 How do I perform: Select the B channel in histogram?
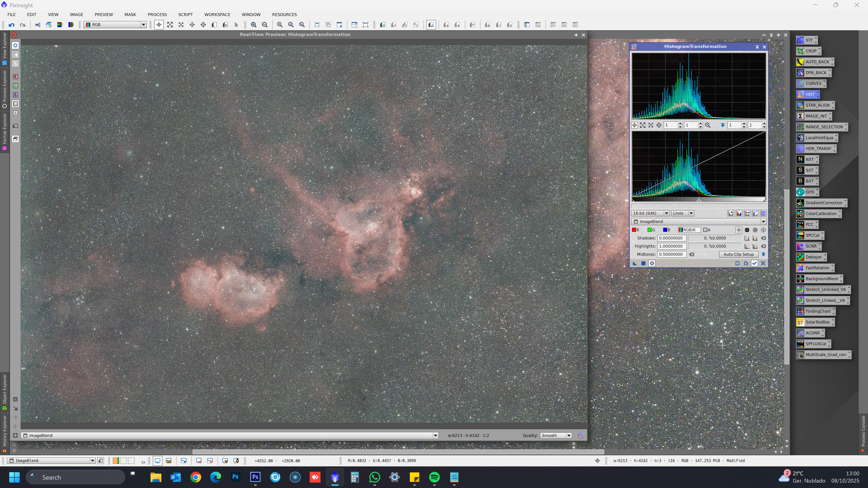[x=667, y=230]
